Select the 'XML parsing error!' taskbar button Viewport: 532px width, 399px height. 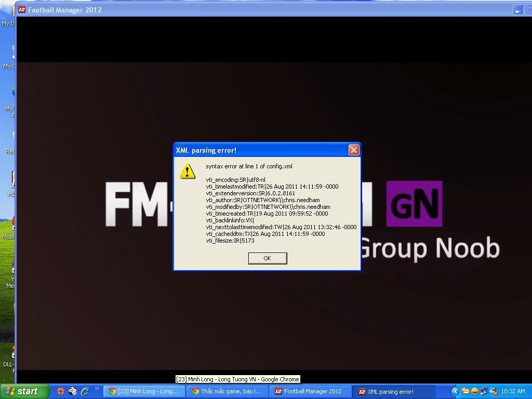(x=394, y=392)
